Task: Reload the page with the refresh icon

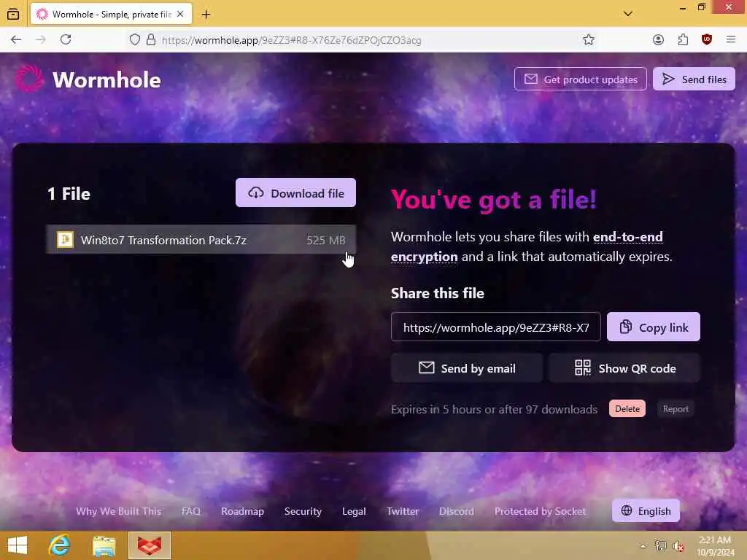Action: (x=66, y=39)
